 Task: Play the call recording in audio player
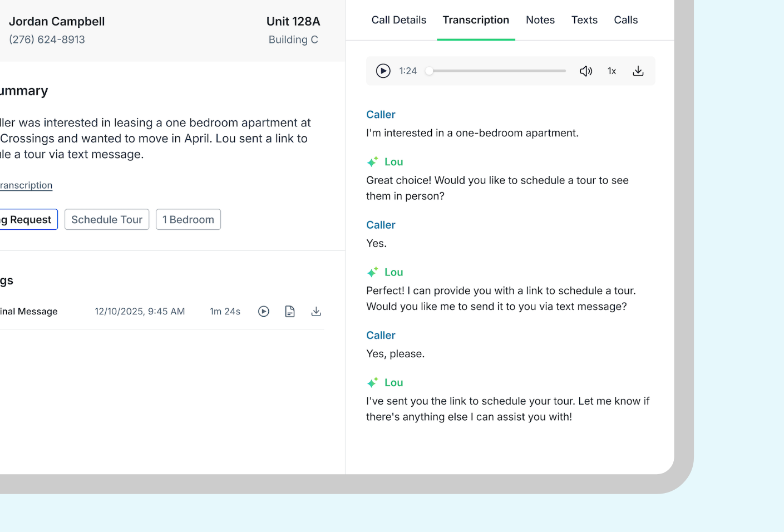[383, 71]
